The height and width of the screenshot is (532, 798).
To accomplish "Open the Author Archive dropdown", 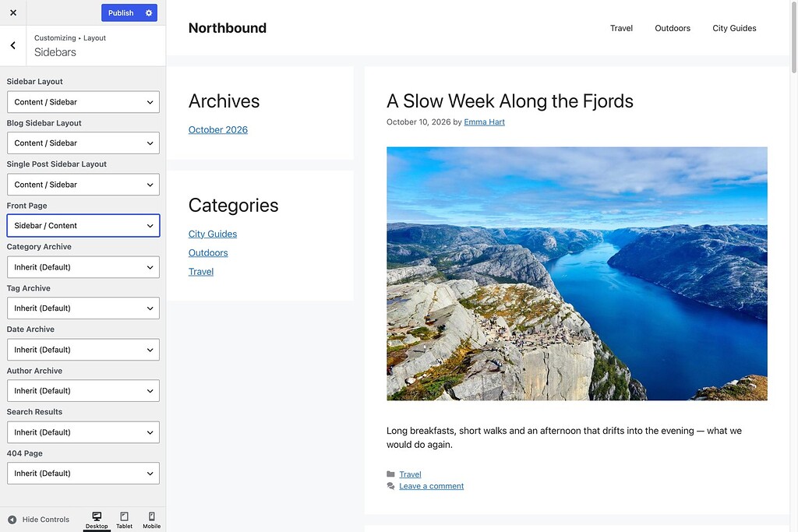I will click(83, 390).
